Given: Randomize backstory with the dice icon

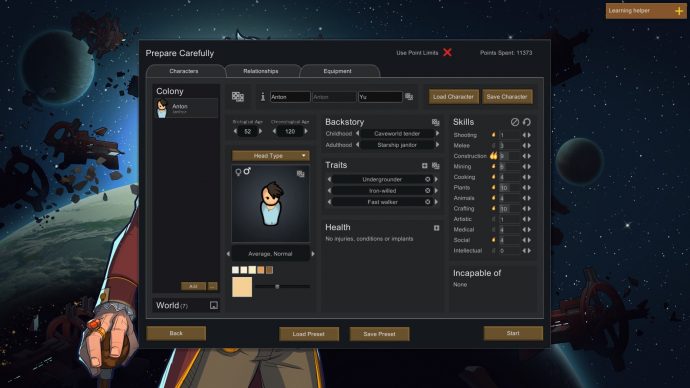Looking at the screenshot, I should (x=435, y=122).
